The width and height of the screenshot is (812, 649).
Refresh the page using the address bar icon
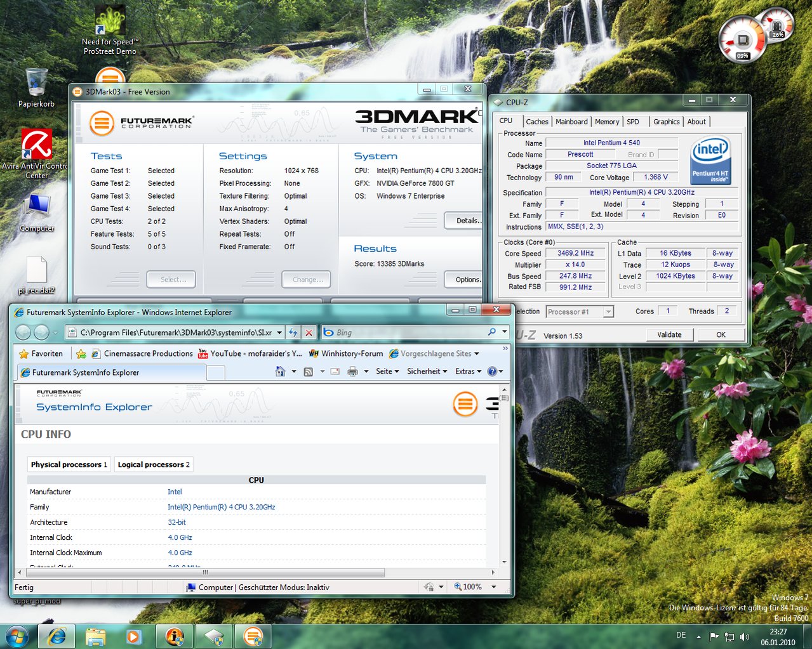click(293, 332)
